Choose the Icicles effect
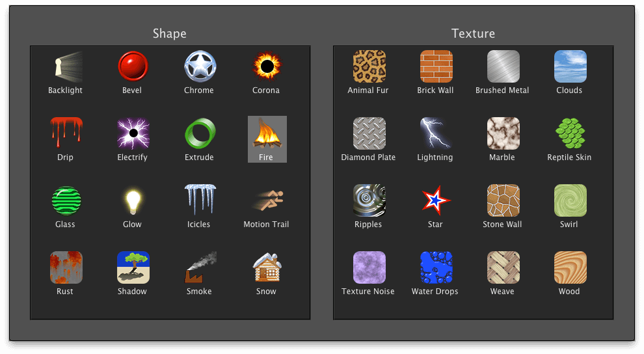Screen dimensions: 644x354 pos(200,201)
